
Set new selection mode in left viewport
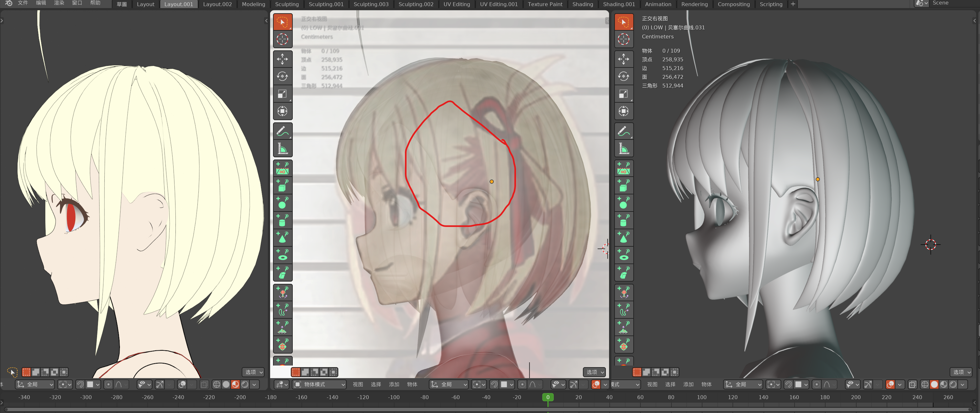pos(26,372)
